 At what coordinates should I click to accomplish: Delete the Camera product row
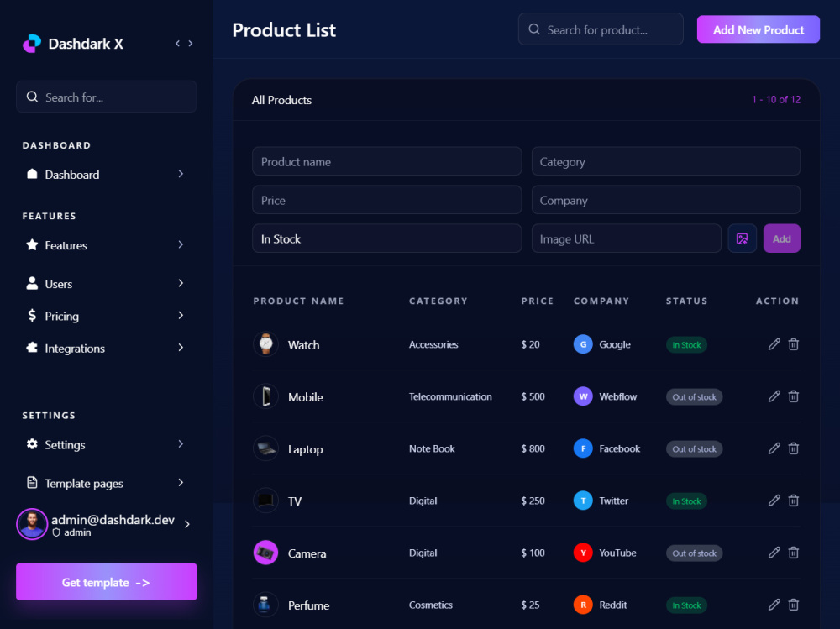pyautogui.click(x=794, y=553)
